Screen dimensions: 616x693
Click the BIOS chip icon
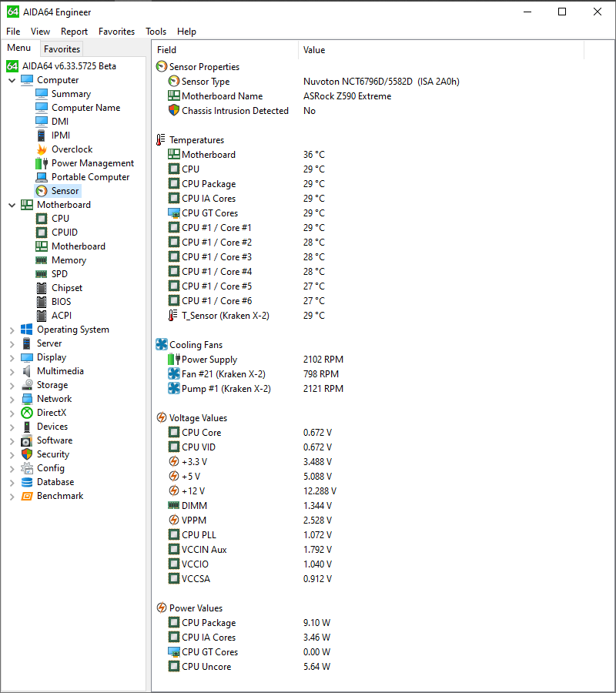click(x=42, y=302)
